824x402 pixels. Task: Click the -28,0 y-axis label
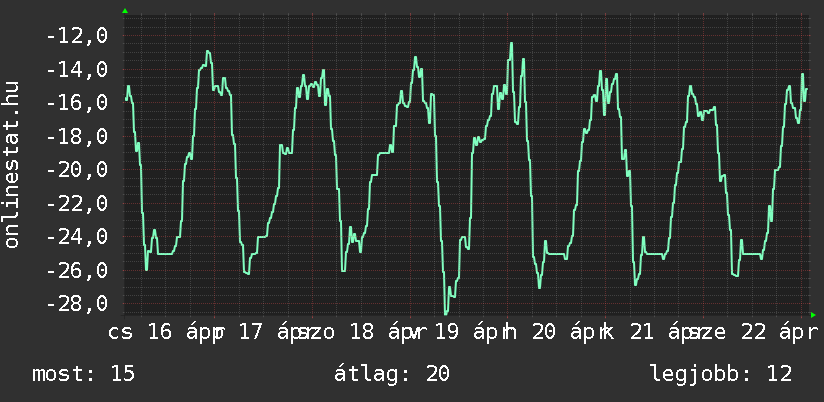(77, 304)
